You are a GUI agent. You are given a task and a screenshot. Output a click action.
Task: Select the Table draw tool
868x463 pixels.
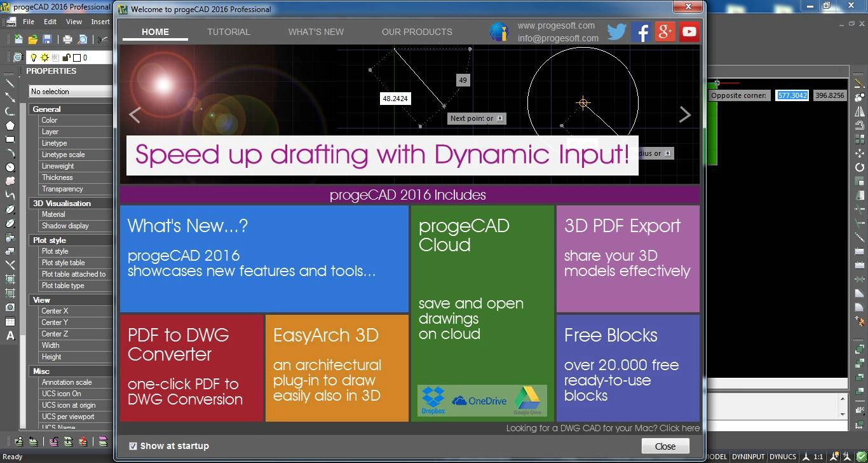click(x=10, y=322)
